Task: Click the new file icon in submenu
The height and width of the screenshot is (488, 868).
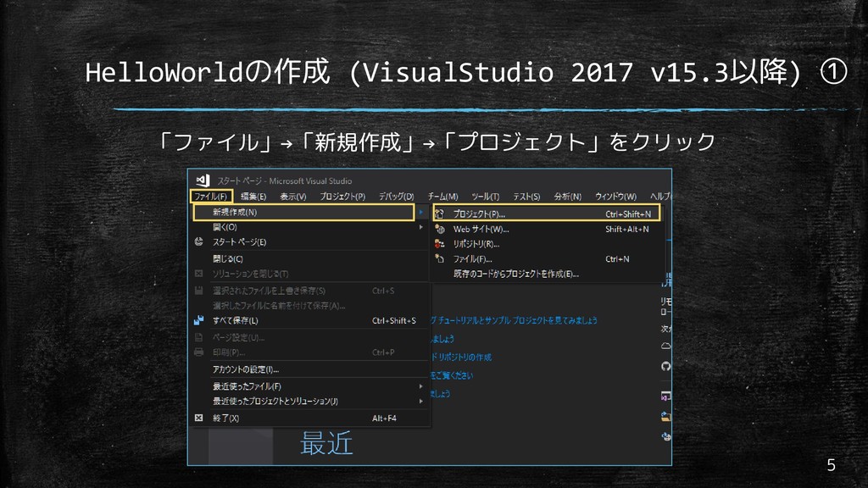Action: pyautogui.click(x=440, y=258)
